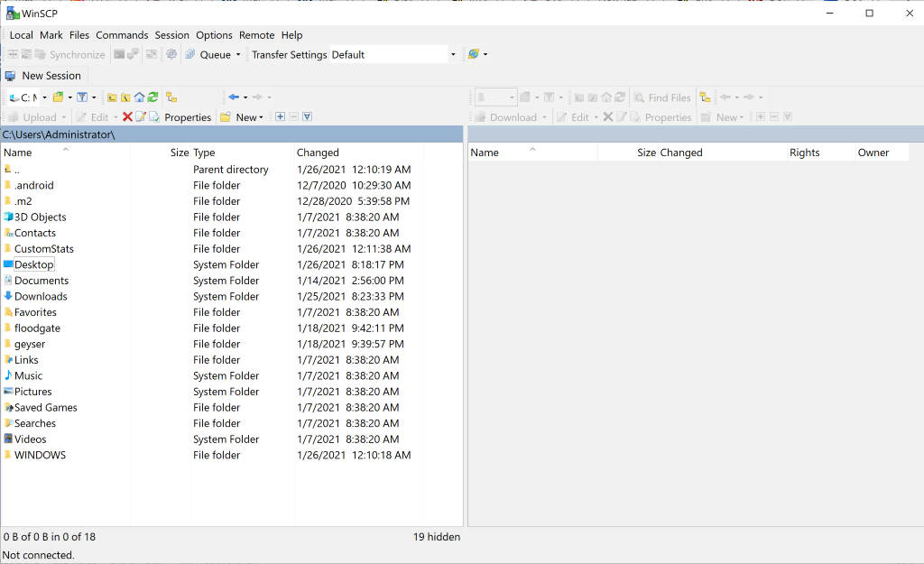The width and height of the screenshot is (924, 564).
Task: Select the 3D Objects folder
Action: (40, 217)
